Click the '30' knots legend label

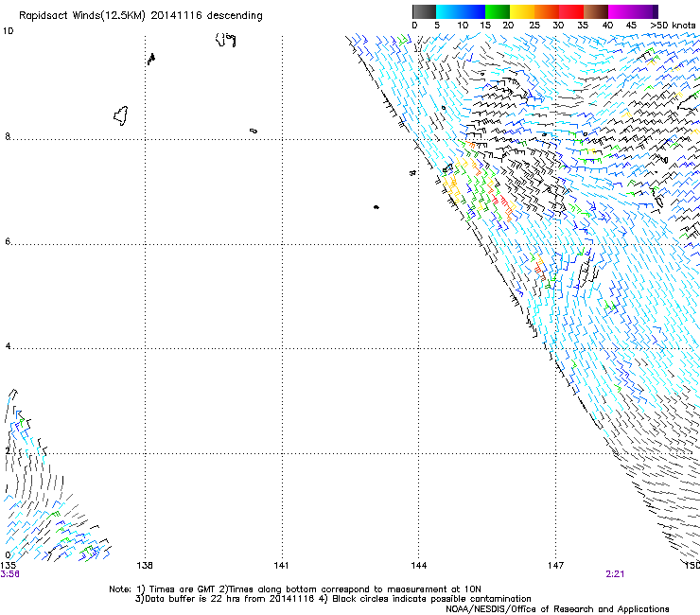click(558, 26)
